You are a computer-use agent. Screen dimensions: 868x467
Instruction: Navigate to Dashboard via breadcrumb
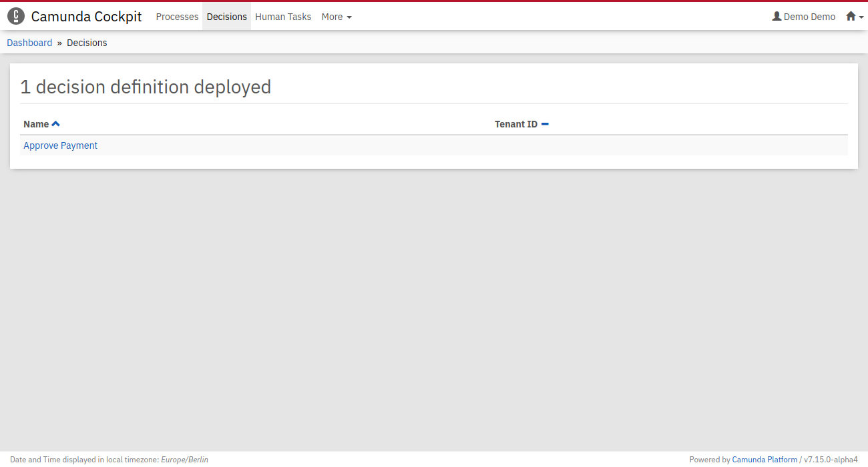point(29,43)
